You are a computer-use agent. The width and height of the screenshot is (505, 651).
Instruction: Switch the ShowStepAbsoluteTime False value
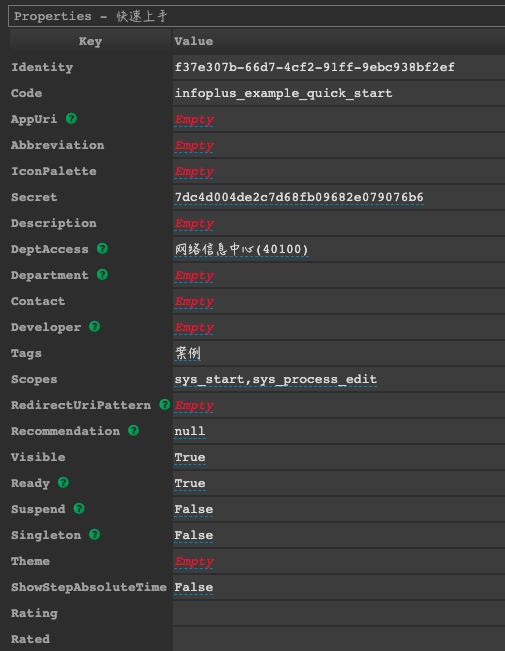[194, 587]
